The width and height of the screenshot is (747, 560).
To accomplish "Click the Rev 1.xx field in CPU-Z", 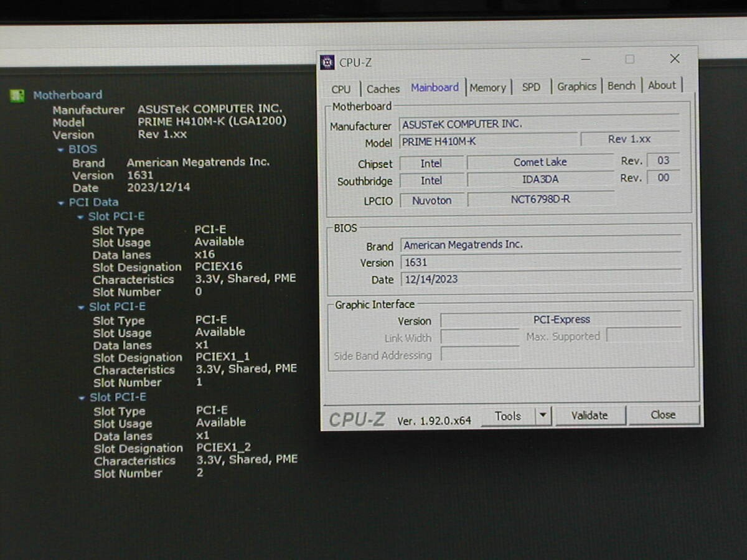I will 629,139.
